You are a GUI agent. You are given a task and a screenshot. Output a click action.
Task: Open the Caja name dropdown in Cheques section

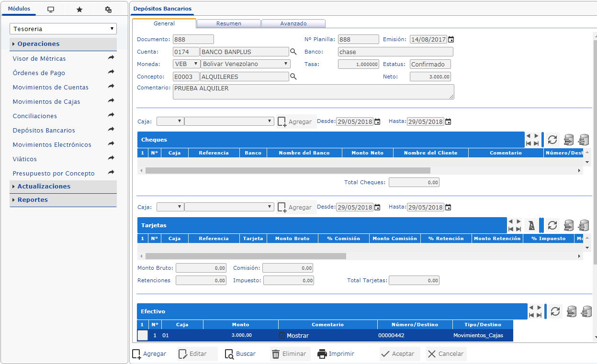229,121
